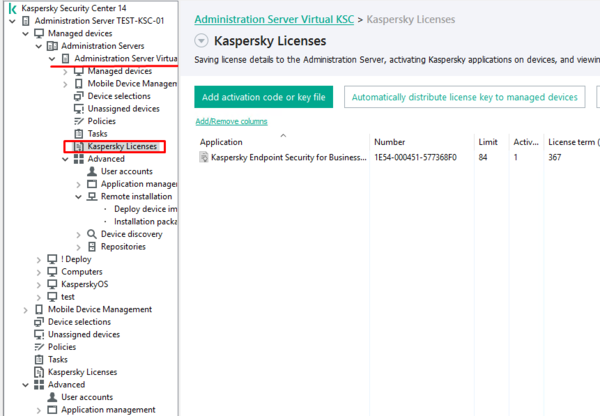Open Installation packages tree item
The width and height of the screenshot is (600, 416).
coord(145,222)
